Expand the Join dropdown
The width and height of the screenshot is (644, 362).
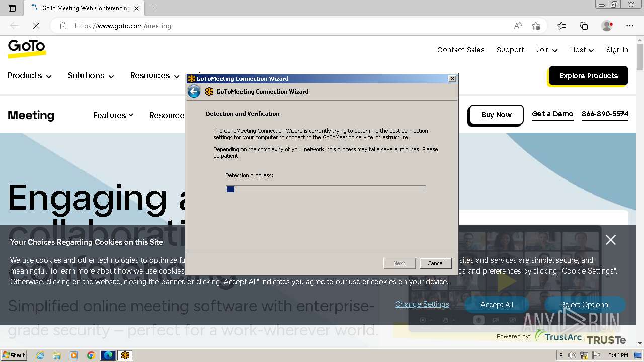[x=547, y=50]
